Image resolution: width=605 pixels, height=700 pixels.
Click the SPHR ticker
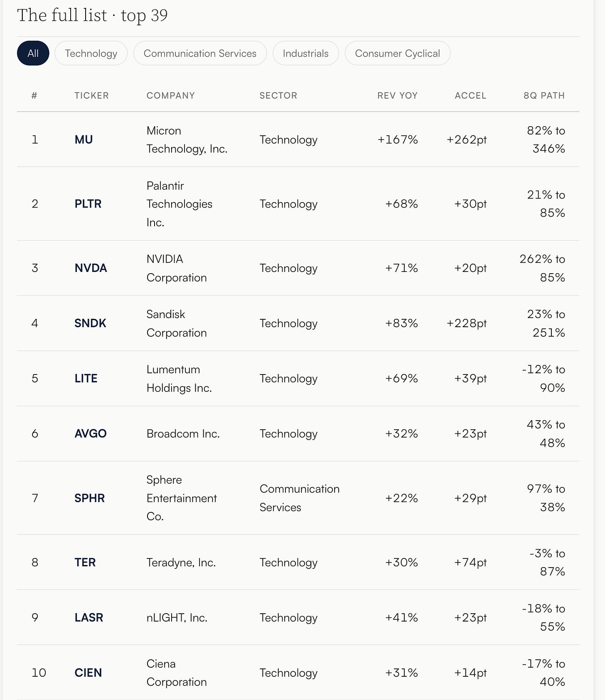(x=89, y=498)
